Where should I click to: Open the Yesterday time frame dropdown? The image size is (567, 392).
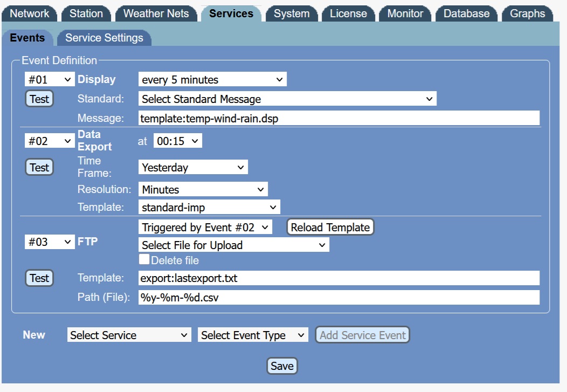click(193, 168)
